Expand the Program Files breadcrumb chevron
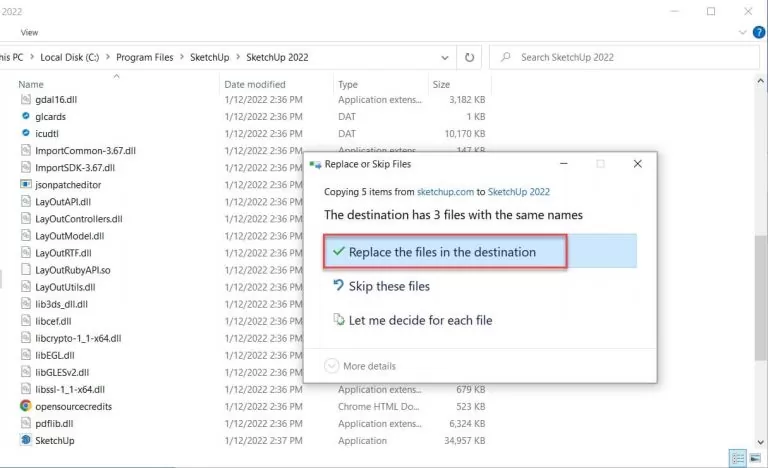 [x=181, y=57]
